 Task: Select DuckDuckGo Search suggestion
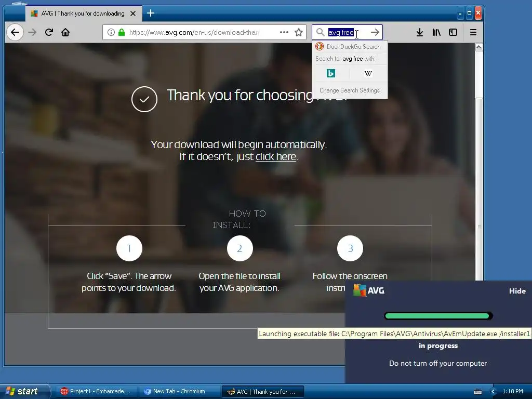[350, 46]
